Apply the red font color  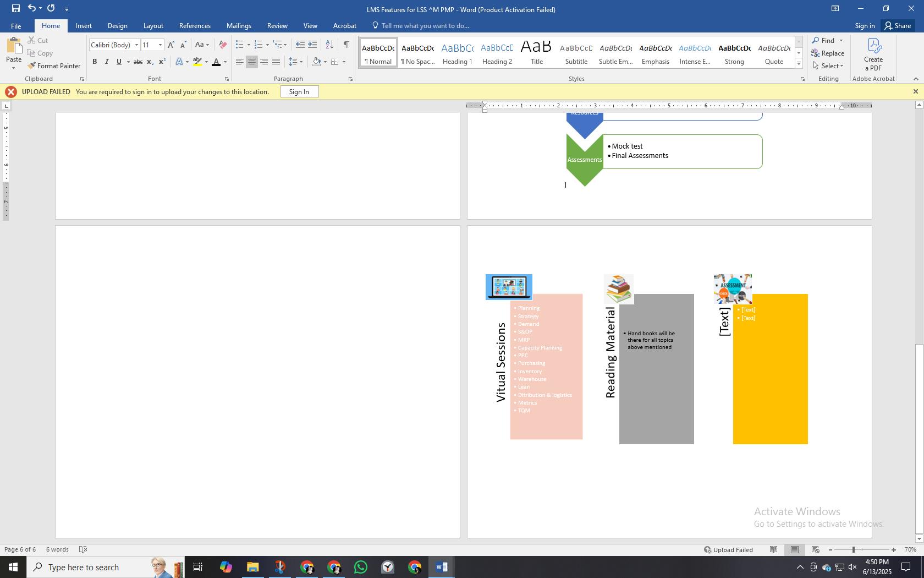point(216,62)
